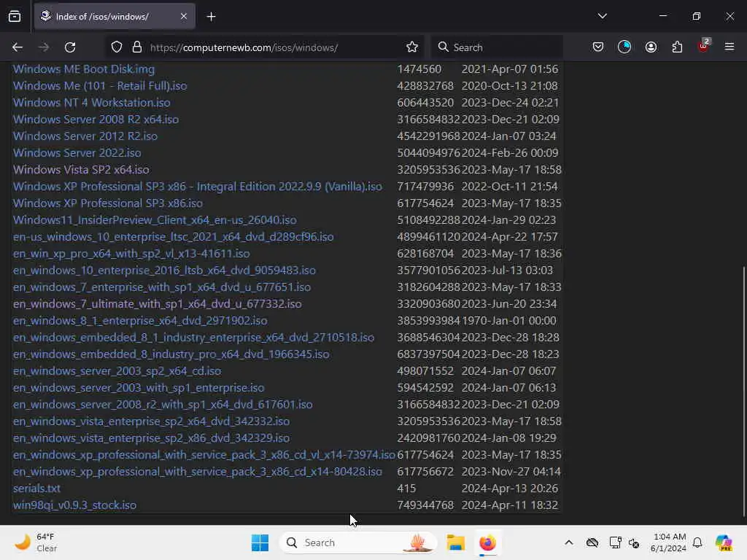Switch to the Index of /isos/windows/ tab

tap(115, 17)
